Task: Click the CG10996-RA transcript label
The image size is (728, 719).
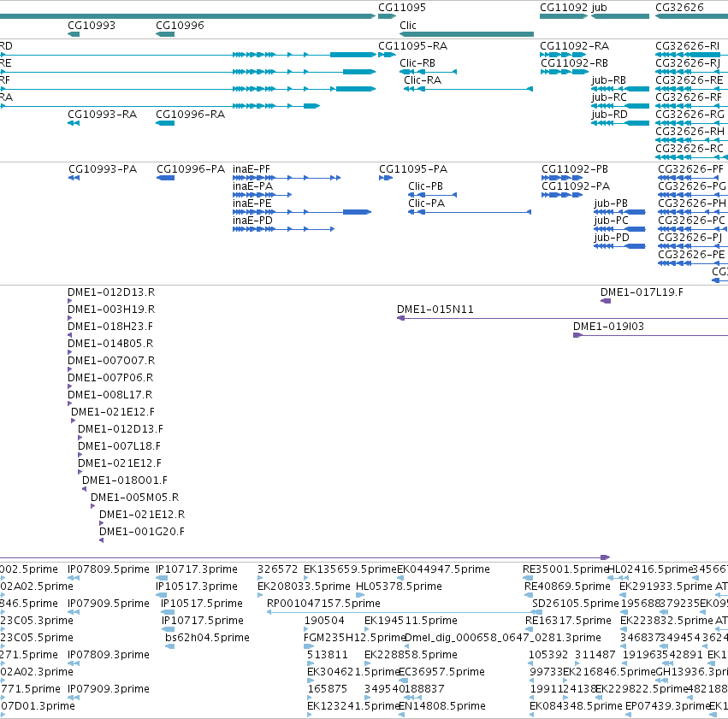Action: pyautogui.click(x=191, y=115)
